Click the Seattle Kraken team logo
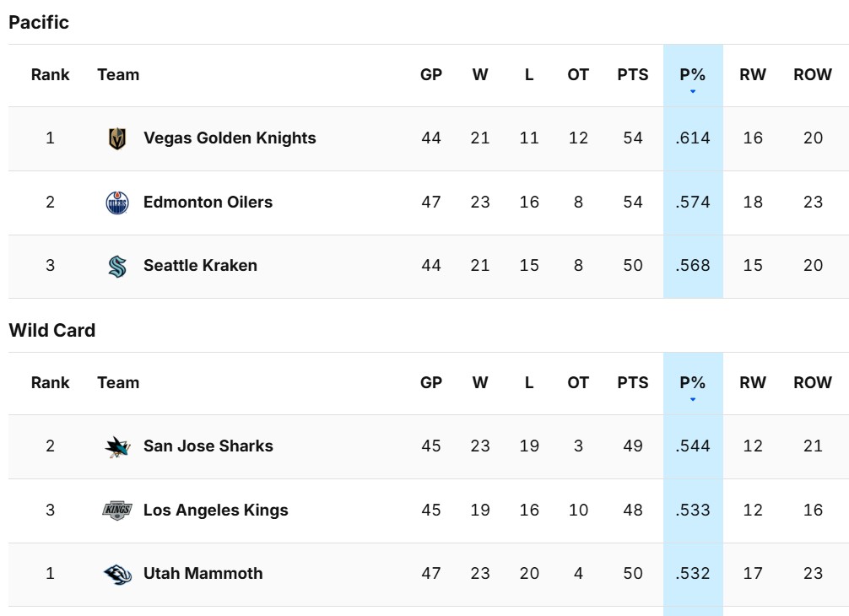This screenshot has width=849, height=616. (118, 265)
